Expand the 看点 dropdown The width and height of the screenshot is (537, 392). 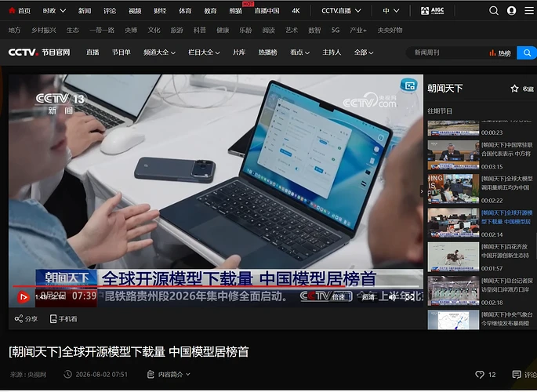tap(299, 53)
